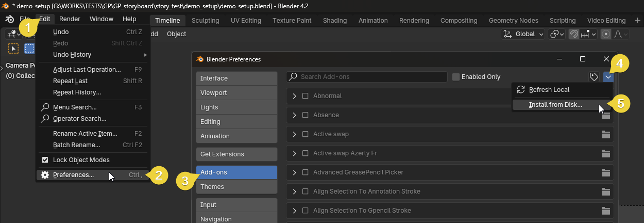Expand Active swap Azerty Fr details
The width and height of the screenshot is (644, 223).
(294, 153)
